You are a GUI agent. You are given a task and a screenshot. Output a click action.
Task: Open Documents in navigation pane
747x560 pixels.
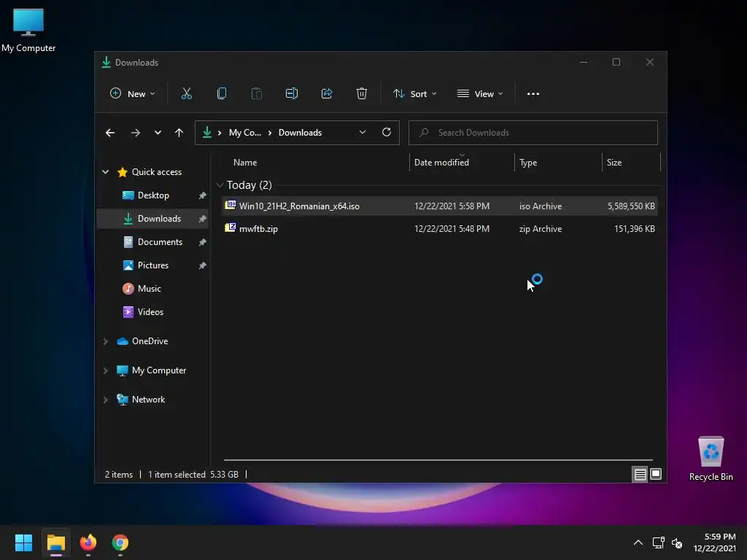click(153, 242)
